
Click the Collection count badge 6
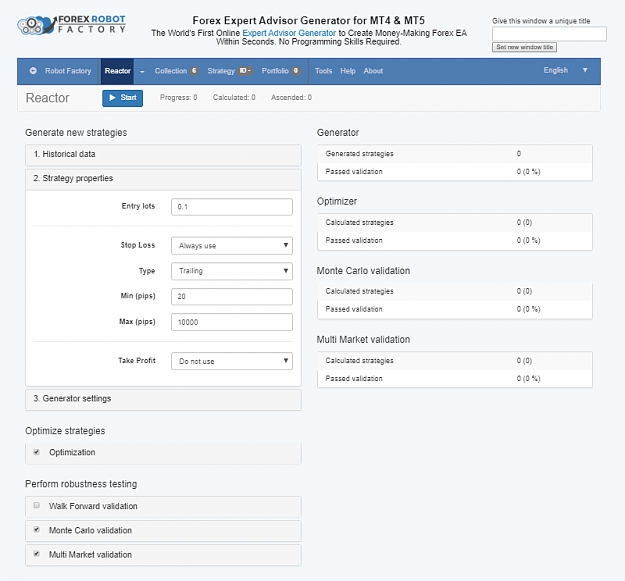point(194,71)
